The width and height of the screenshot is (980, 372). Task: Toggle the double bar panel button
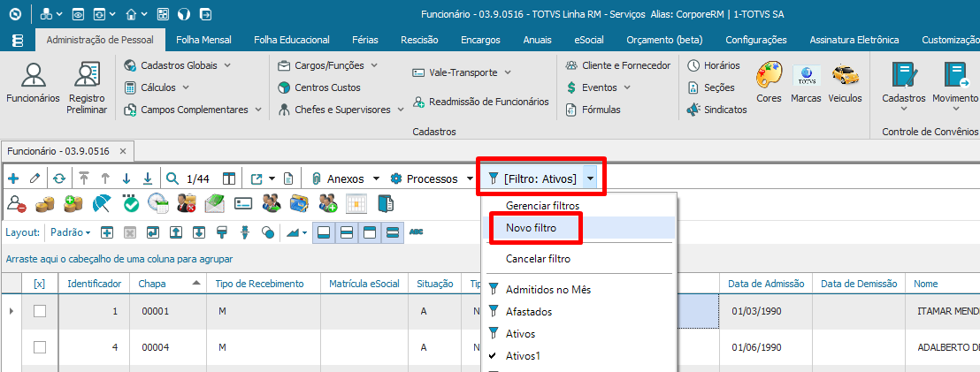(393, 232)
